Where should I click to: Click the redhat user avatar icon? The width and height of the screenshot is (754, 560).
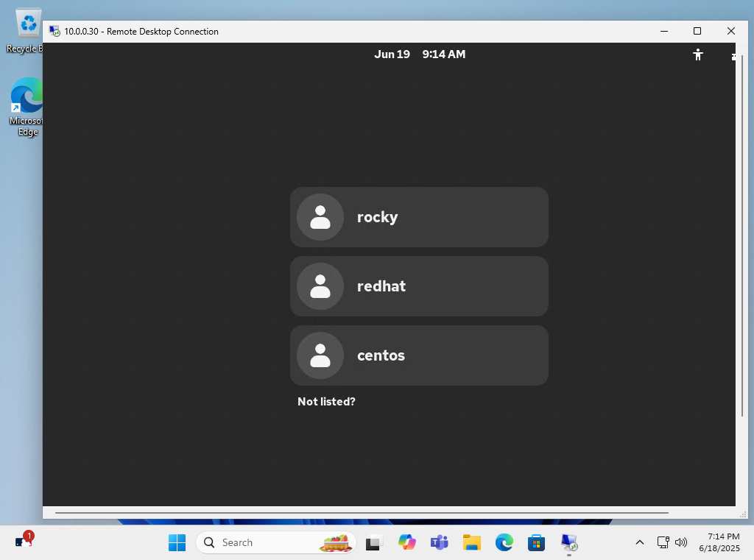pyautogui.click(x=320, y=286)
